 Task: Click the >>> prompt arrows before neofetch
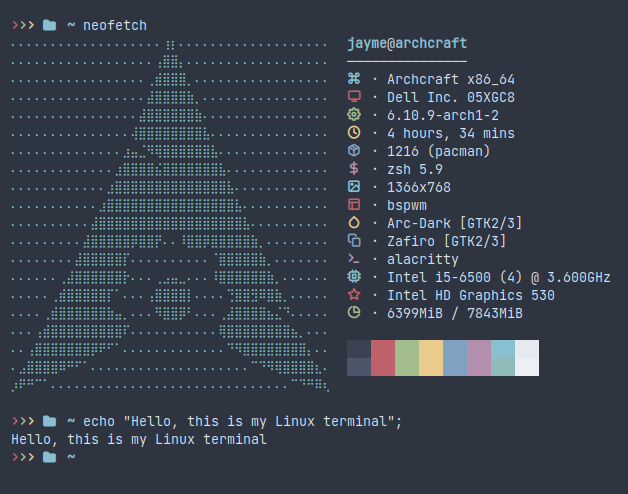(x=23, y=25)
